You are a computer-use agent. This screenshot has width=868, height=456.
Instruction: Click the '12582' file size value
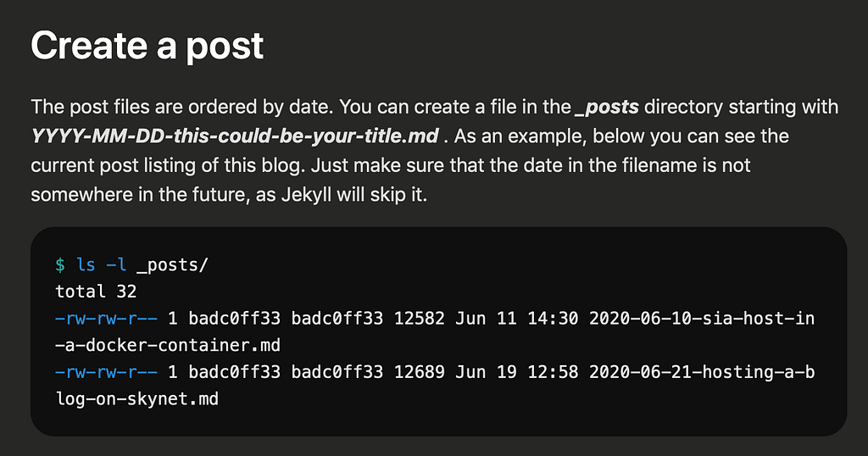tap(419, 318)
